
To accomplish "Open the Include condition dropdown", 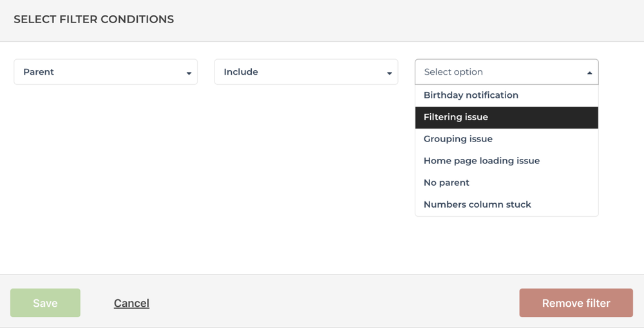I will 306,72.
